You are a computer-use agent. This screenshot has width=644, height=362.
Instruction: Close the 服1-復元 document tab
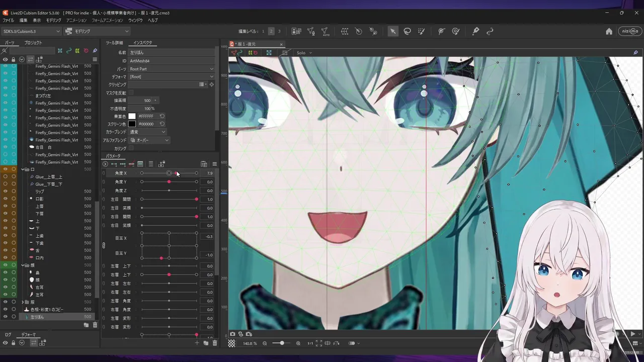pyautogui.click(x=281, y=44)
